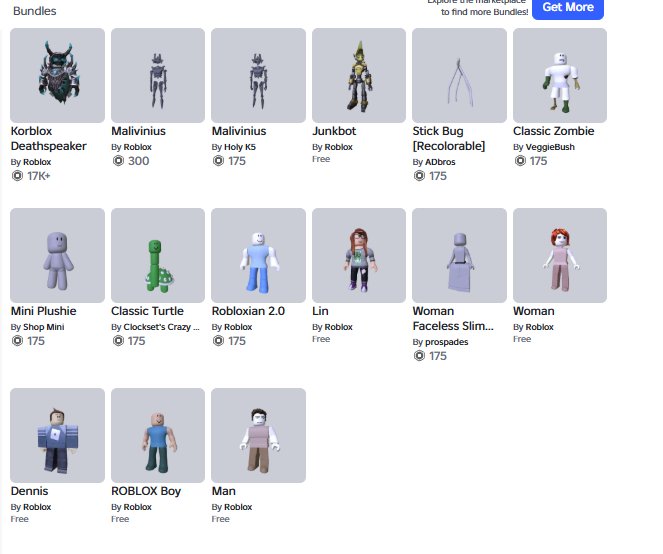663x554 pixels.
Task: Select the Mini Plushie bundle thumbnail
Action: click(x=58, y=255)
